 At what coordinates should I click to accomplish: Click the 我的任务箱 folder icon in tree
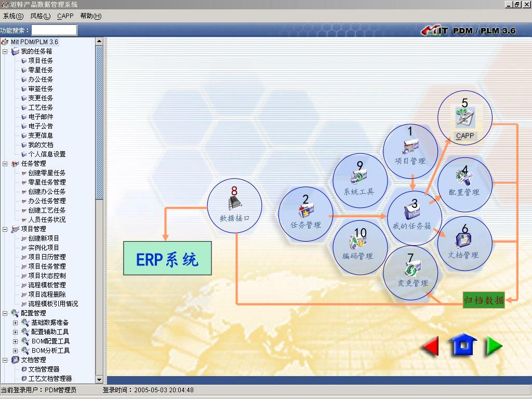coord(15,51)
